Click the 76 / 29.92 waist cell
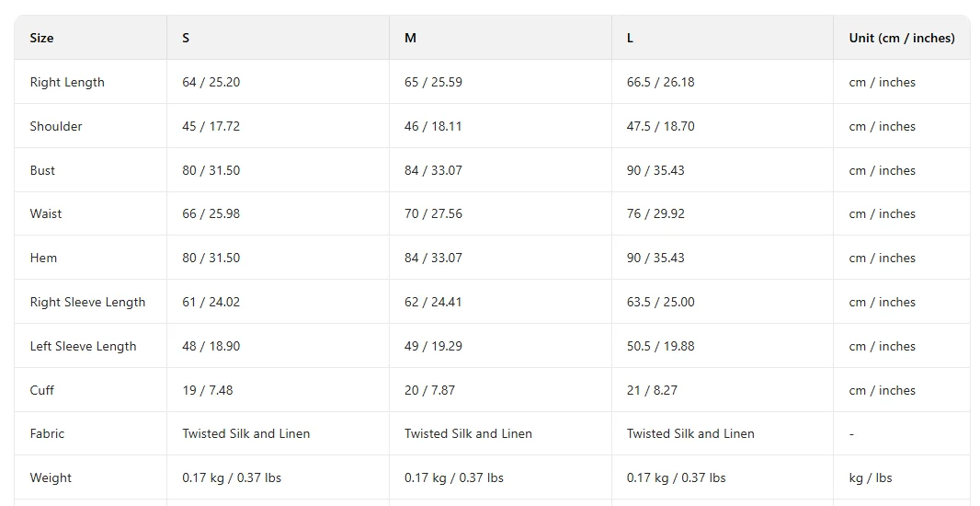The image size is (980, 506). (655, 213)
